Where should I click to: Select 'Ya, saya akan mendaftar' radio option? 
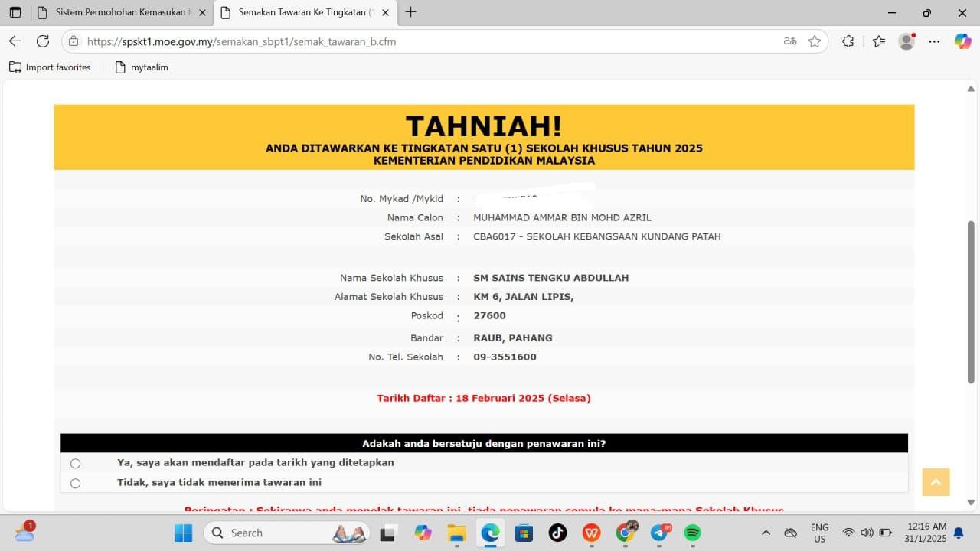click(75, 464)
